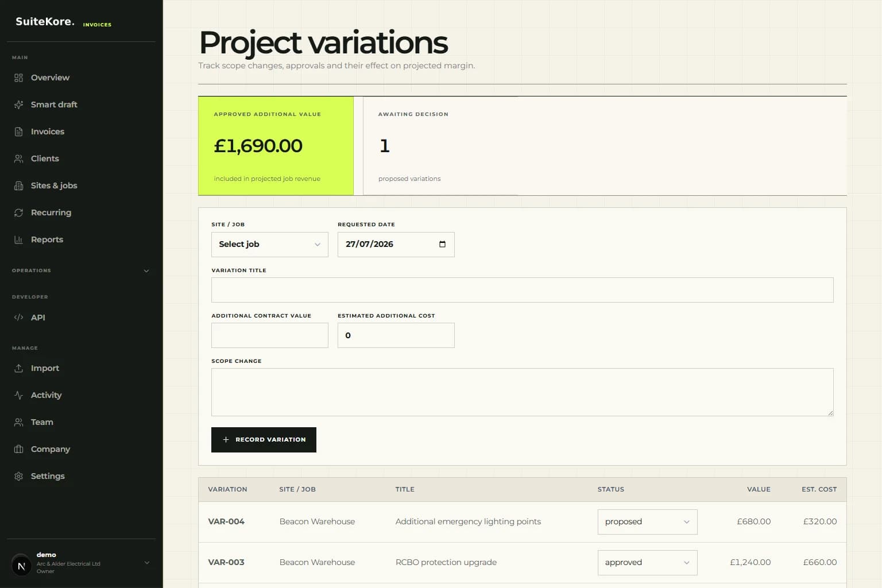Focus the Variation Title field

coord(522,290)
